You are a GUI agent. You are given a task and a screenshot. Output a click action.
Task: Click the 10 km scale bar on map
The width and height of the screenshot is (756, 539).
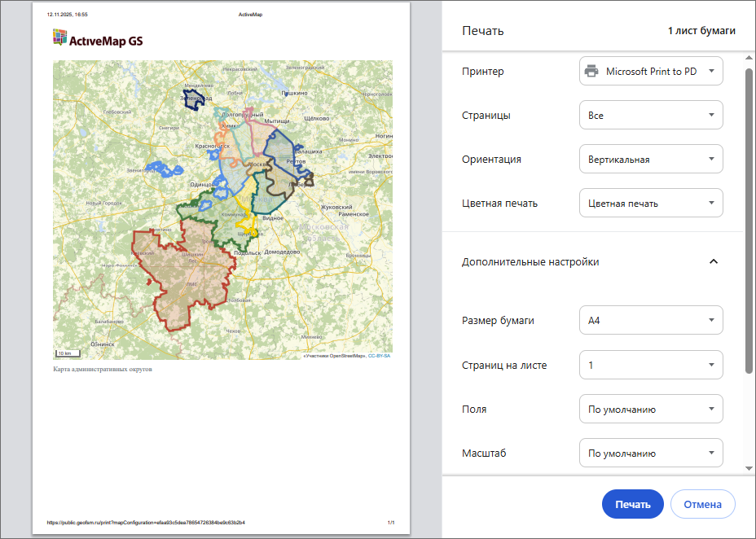[x=64, y=353]
